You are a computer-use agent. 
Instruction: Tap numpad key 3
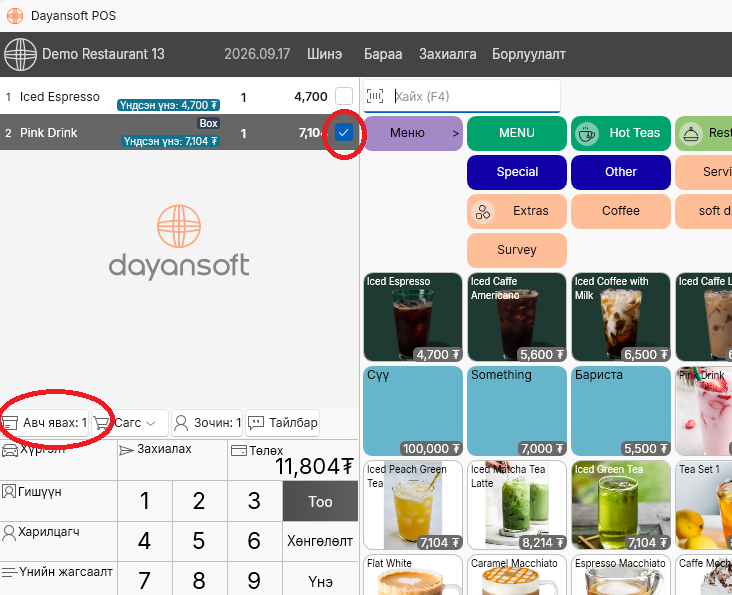point(254,501)
